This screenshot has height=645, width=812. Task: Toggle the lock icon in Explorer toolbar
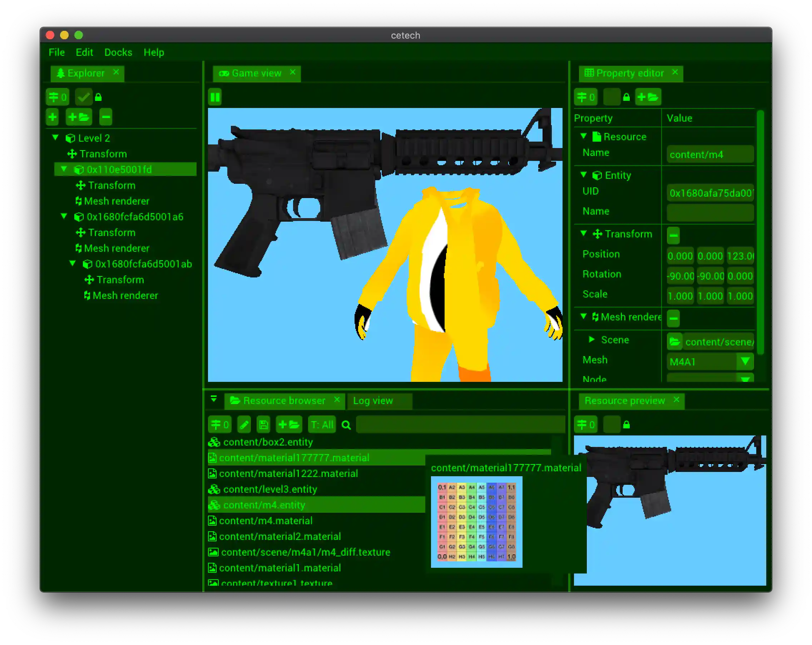99,97
